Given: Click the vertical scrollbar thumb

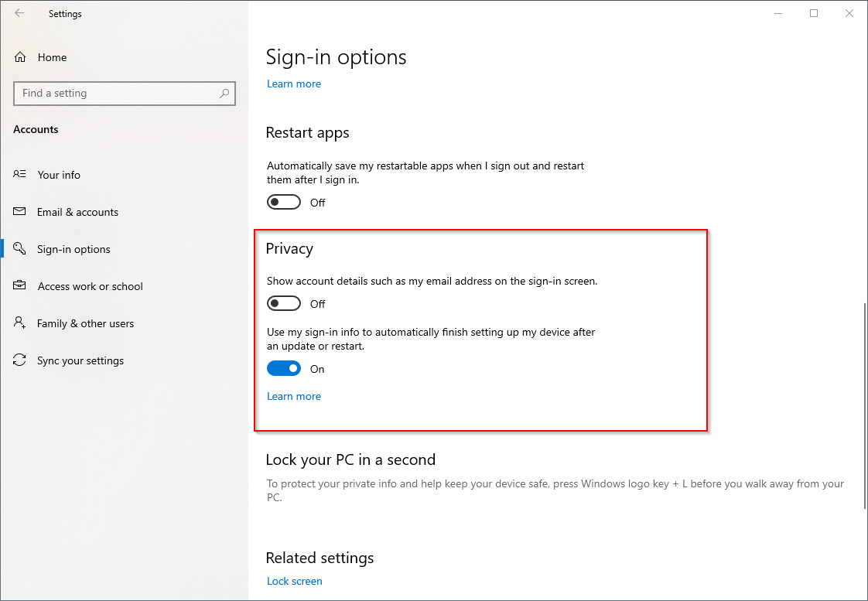Looking at the screenshot, I should [x=864, y=406].
